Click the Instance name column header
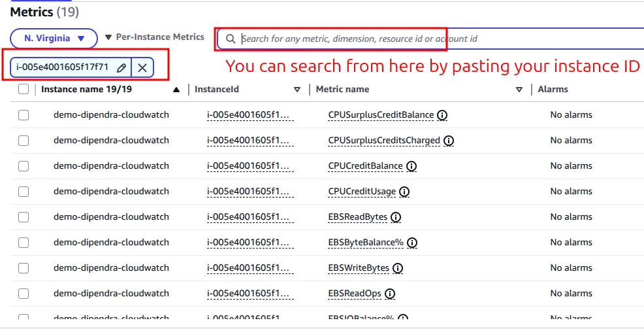This screenshot has width=644, height=329. pos(86,89)
